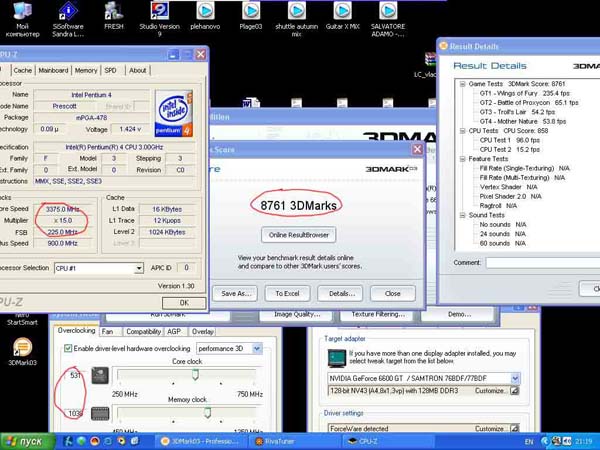
Task: Click the Core clock GPU chip icon
Action: click(100, 376)
